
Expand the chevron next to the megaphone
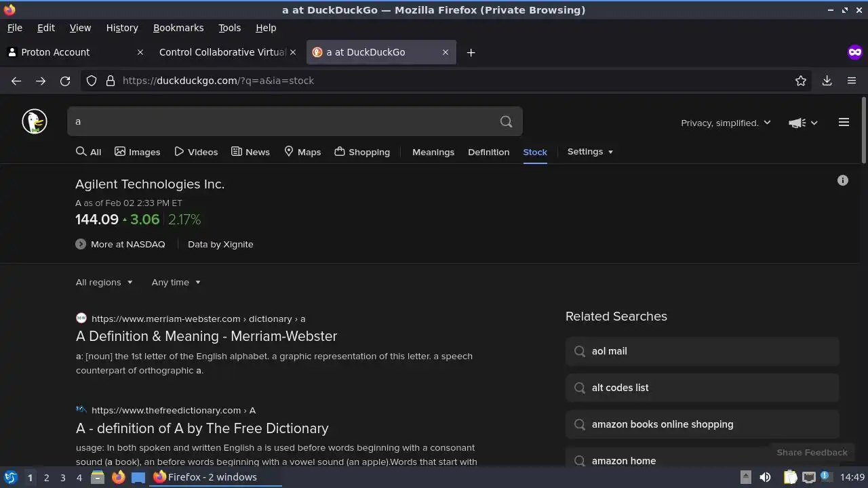pyautogui.click(x=814, y=123)
